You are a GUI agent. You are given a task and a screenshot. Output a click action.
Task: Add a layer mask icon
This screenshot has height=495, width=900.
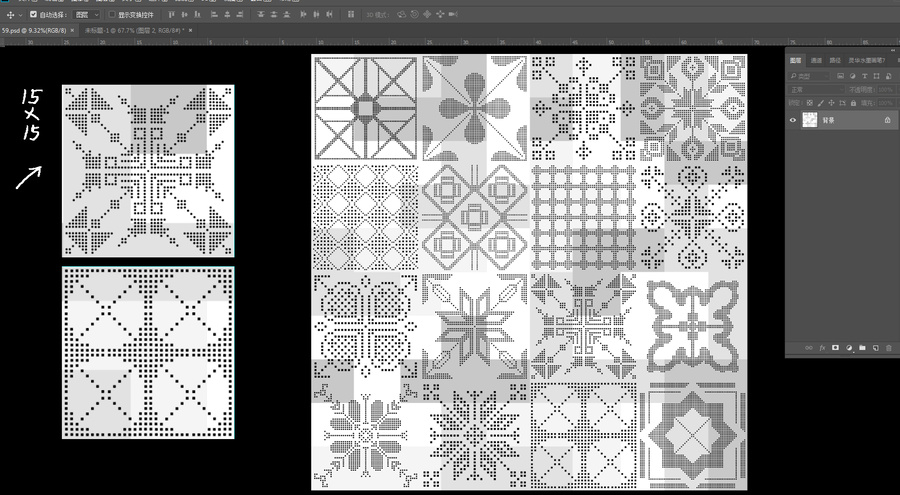coord(835,347)
